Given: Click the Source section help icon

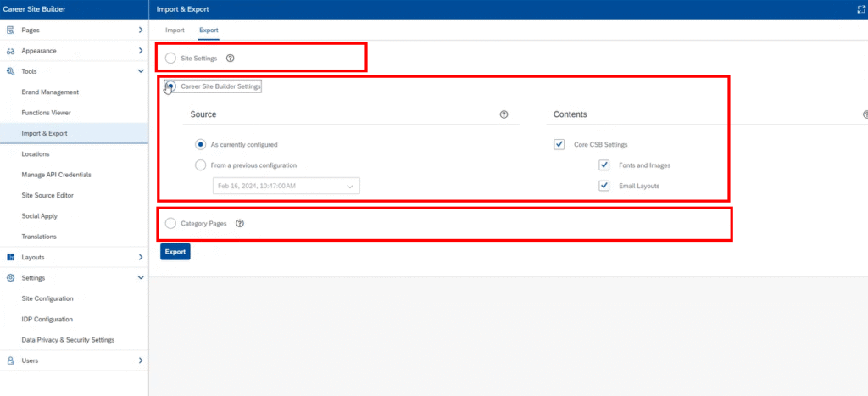Looking at the screenshot, I should click(504, 114).
